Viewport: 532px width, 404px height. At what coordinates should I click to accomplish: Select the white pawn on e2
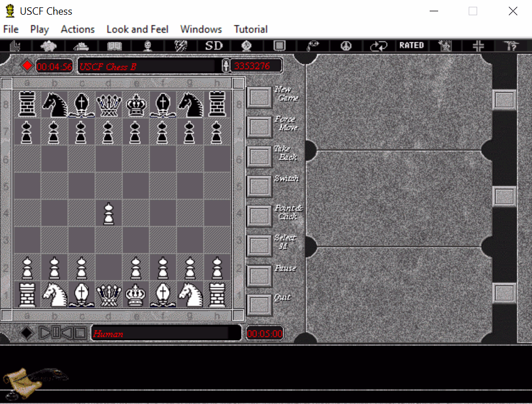pyautogui.click(x=136, y=268)
